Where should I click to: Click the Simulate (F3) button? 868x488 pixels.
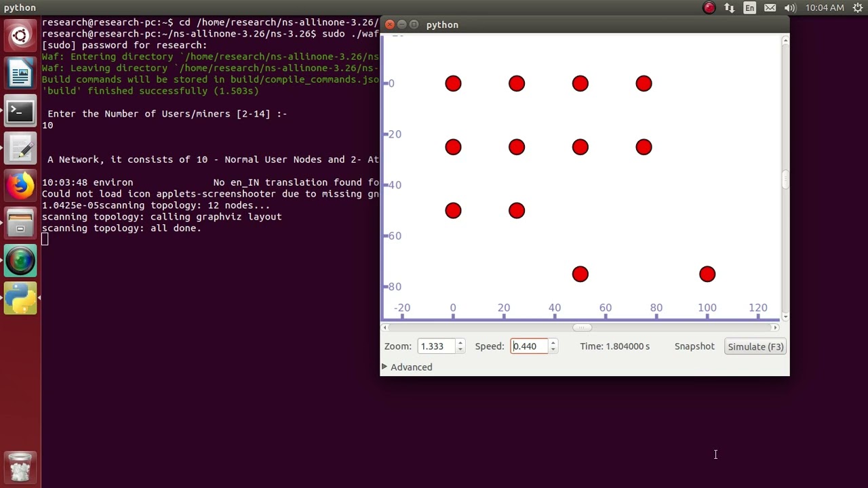[755, 346]
